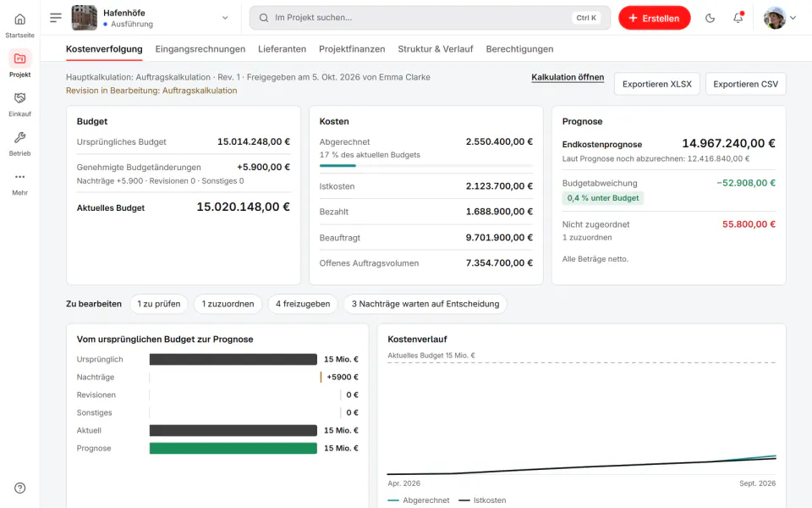Screen dimensions: 812x508
Task: Click the Nicht zugeordnet amount 55.800,00 €
Action: (x=749, y=224)
